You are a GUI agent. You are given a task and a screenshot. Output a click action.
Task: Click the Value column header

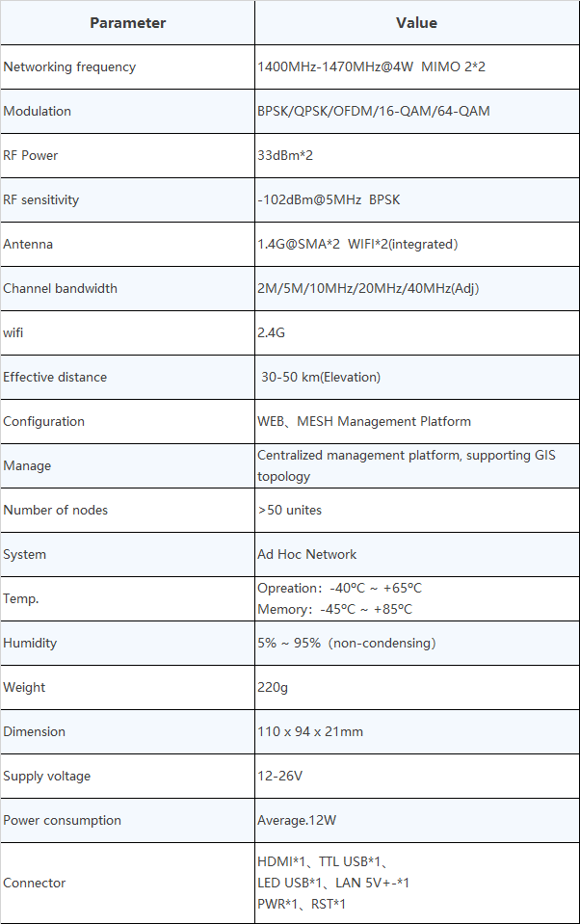417,23
